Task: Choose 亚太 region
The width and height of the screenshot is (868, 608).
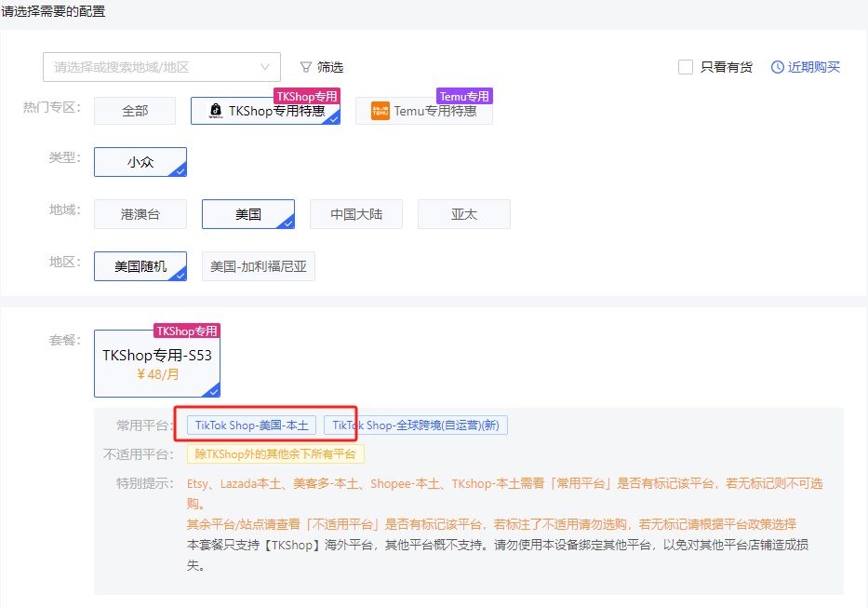Action: tap(464, 214)
